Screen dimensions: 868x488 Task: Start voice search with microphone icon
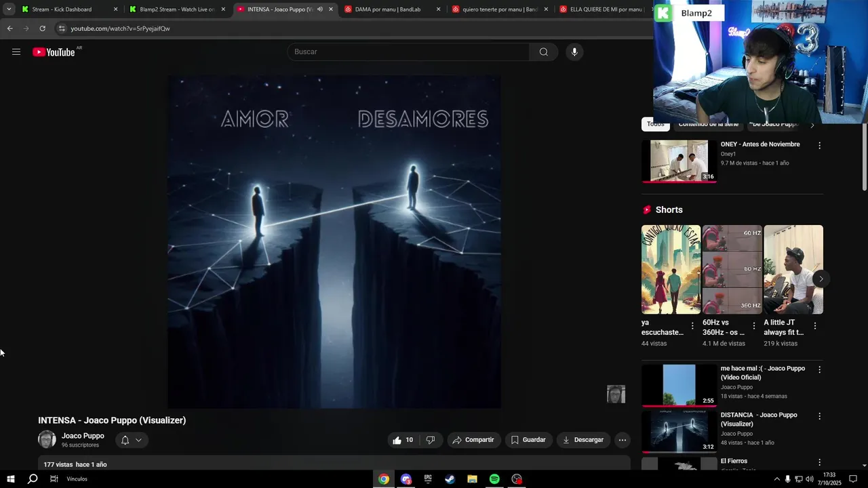[574, 52]
